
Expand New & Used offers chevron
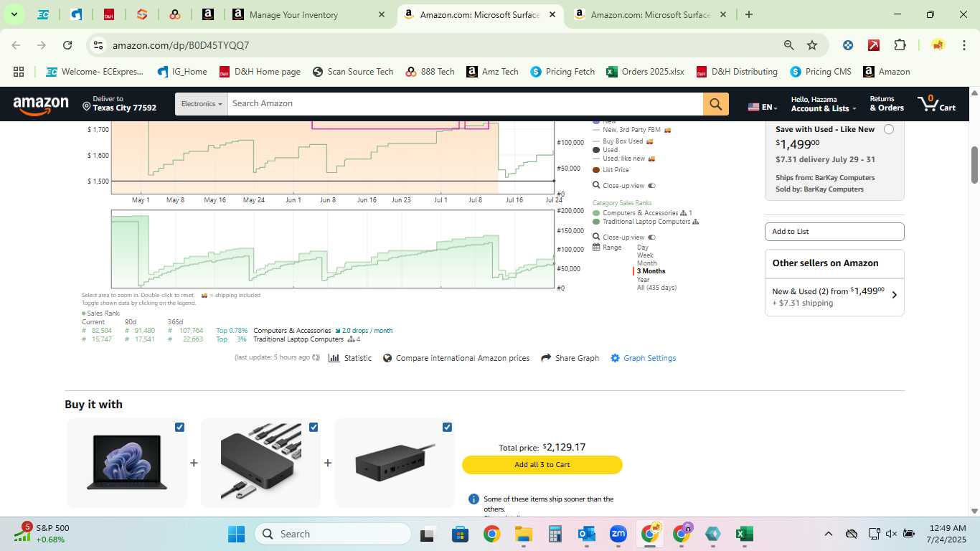[894, 295]
